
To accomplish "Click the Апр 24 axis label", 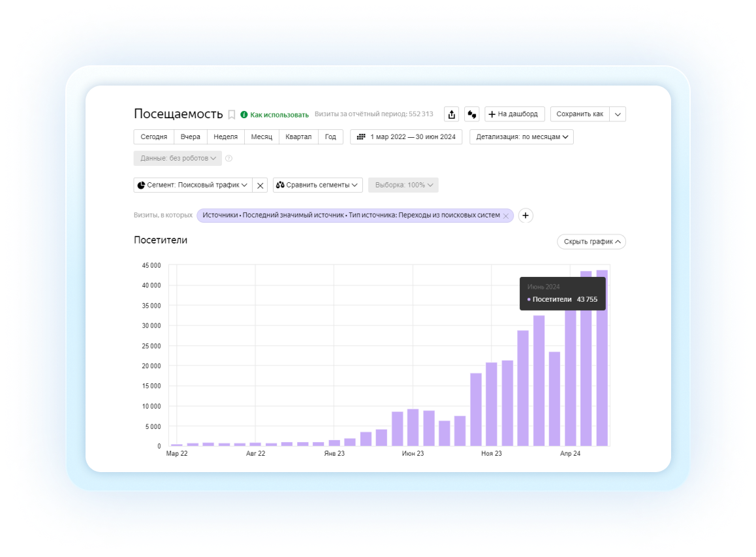I will pos(570,453).
